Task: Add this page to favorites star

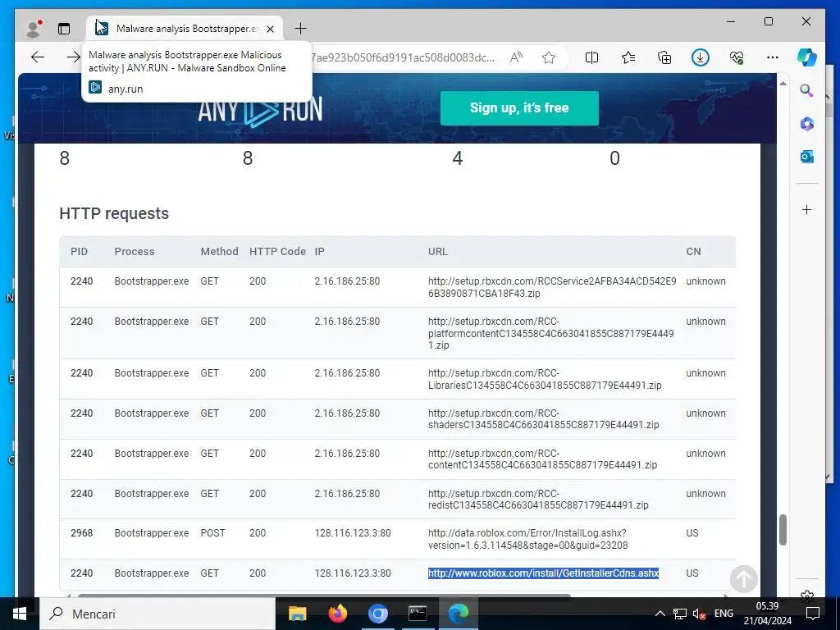Action: coord(549,57)
